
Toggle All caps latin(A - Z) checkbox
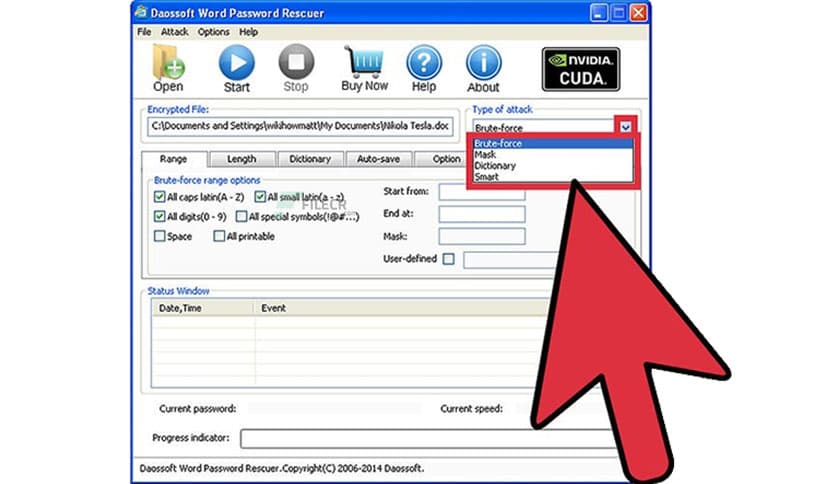coord(159,197)
